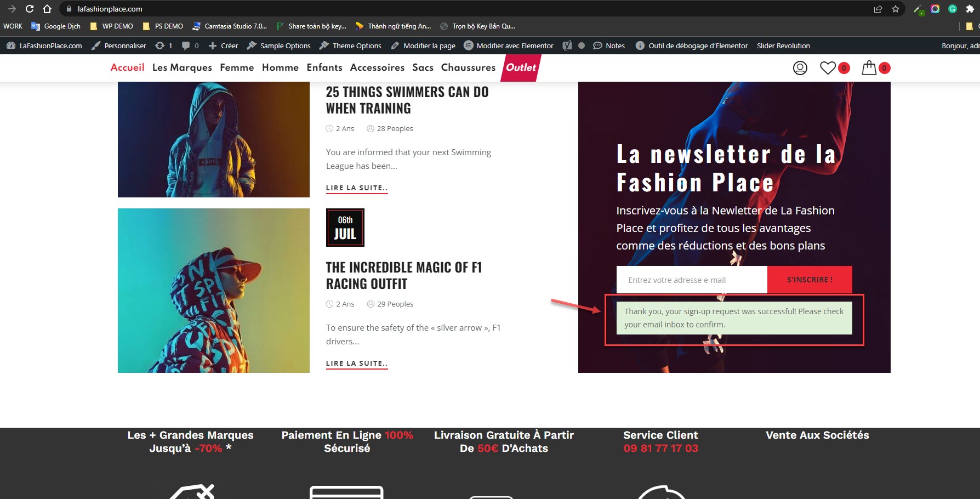Viewport: 980px width, 499px height.
Task: Open the Chaussures category menu
Action: (x=468, y=67)
